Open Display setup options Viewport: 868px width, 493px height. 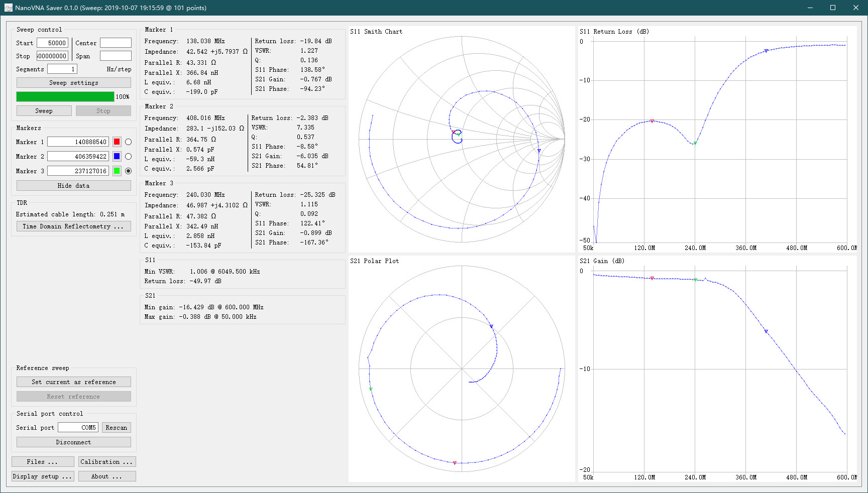[x=43, y=476]
